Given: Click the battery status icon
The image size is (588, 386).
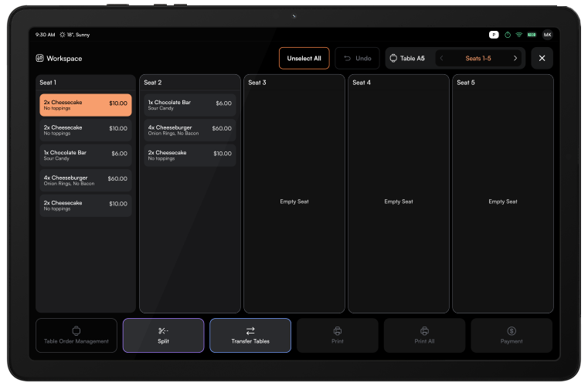Looking at the screenshot, I should pyautogui.click(x=532, y=35).
